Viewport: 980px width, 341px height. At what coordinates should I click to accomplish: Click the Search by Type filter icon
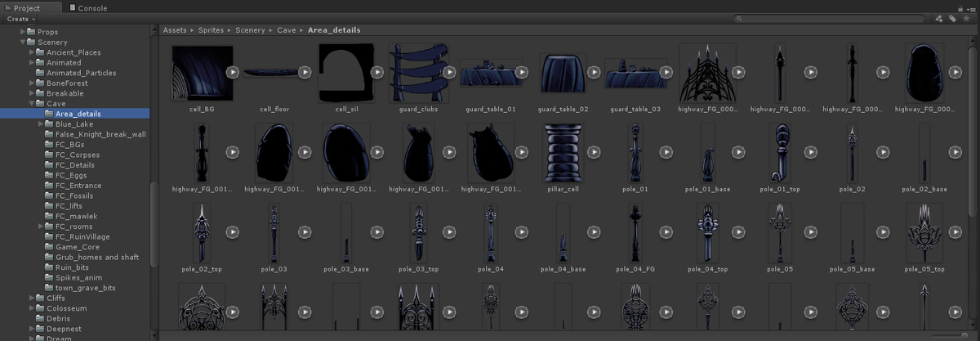click(939, 18)
